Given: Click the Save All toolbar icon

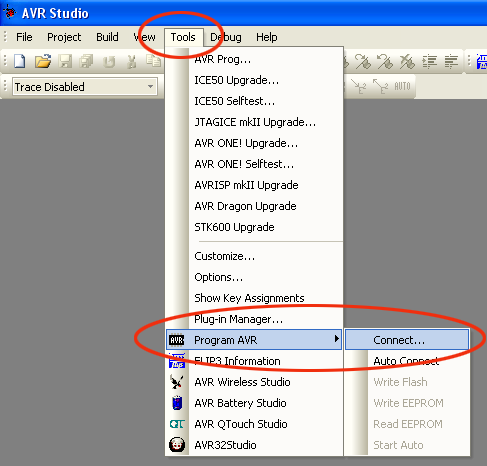Looking at the screenshot, I should 87,62.
